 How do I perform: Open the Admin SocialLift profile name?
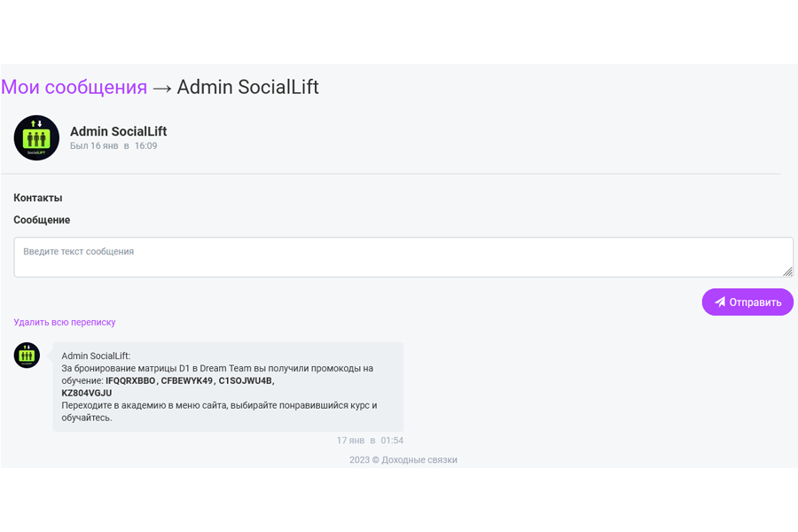(118, 131)
